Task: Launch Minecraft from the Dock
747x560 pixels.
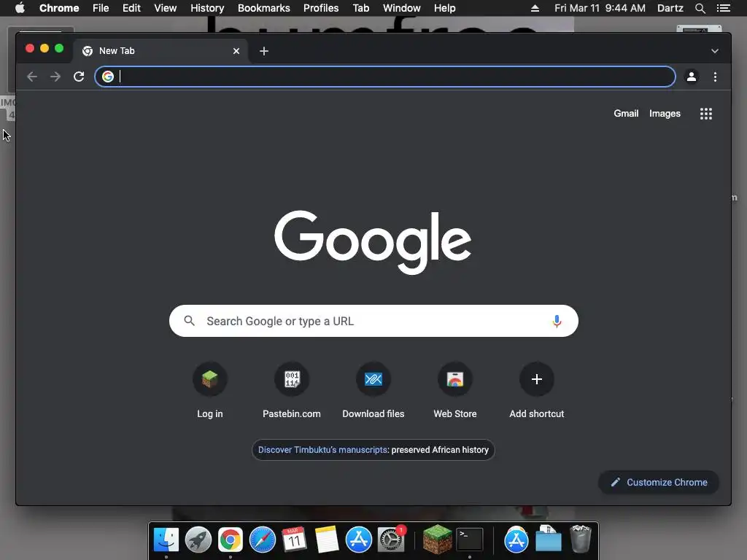Action: tap(438, 539)
